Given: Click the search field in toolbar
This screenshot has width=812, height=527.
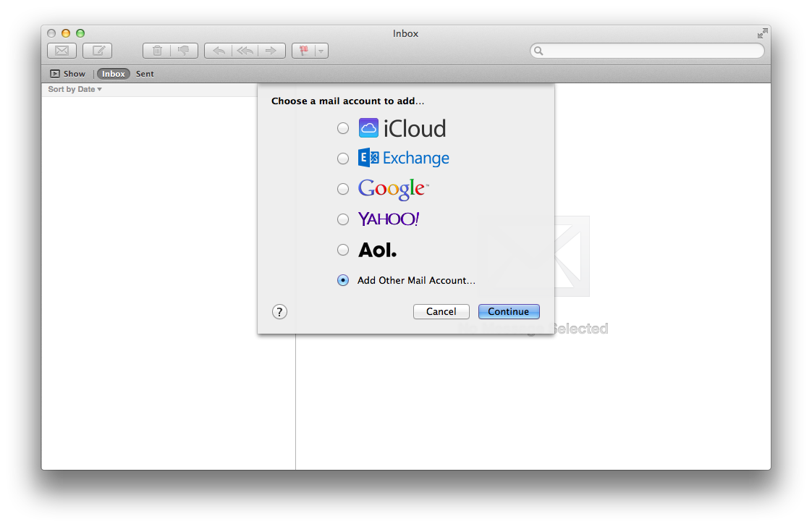Looking at the screenshot, I should point(647,51).
